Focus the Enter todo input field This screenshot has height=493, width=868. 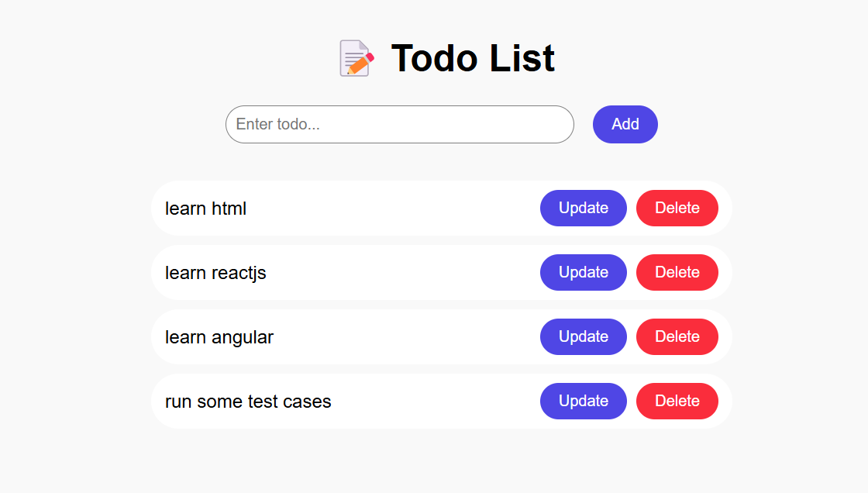click(399, 124)
